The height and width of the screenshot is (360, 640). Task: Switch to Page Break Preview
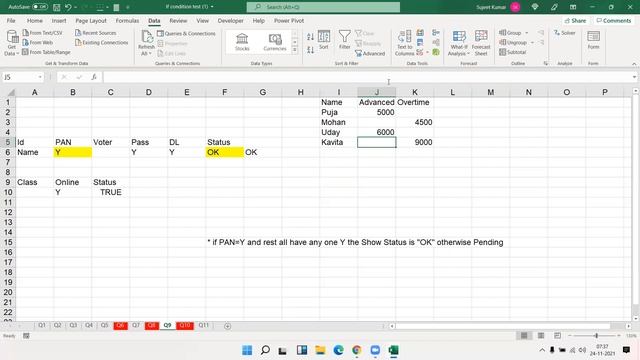[558, 336]
